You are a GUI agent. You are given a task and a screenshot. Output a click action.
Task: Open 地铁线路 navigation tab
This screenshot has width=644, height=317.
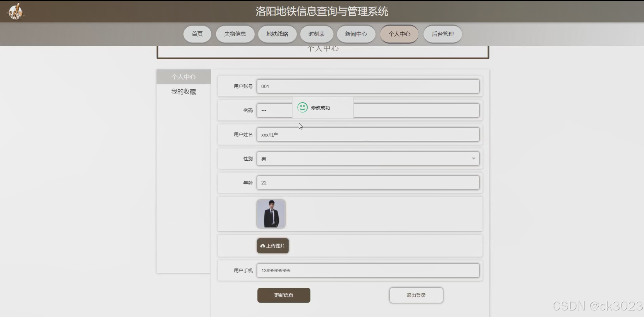pyautogui.click(x=277, y=34)
